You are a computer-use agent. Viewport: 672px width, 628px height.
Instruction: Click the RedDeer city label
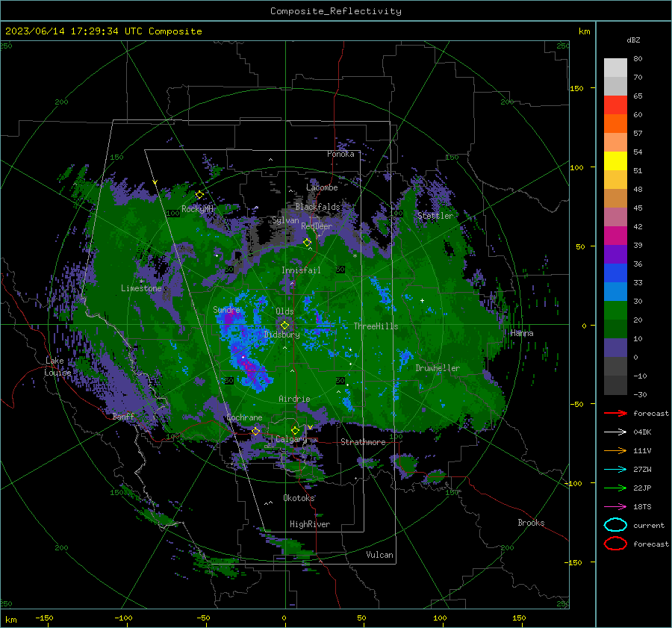317,226
